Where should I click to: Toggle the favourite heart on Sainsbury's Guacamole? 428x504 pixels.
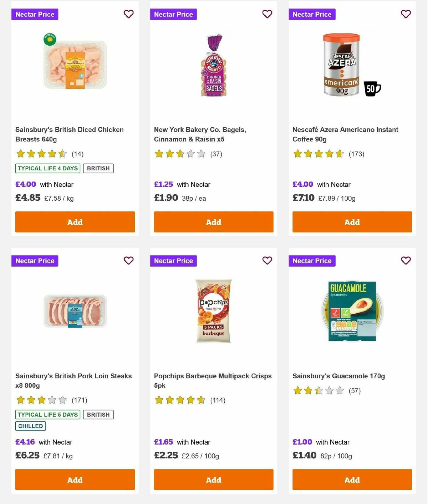pos(405,261)
